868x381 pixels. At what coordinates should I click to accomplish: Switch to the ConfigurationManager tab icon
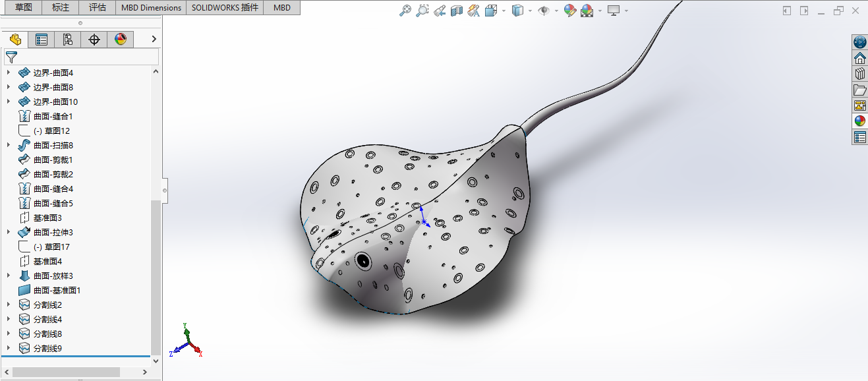68,40
